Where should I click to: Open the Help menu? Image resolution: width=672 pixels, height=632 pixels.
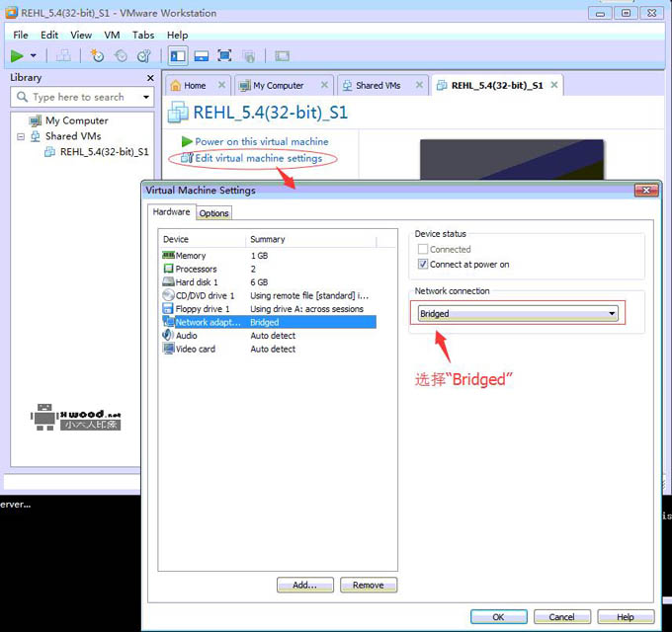178,36
